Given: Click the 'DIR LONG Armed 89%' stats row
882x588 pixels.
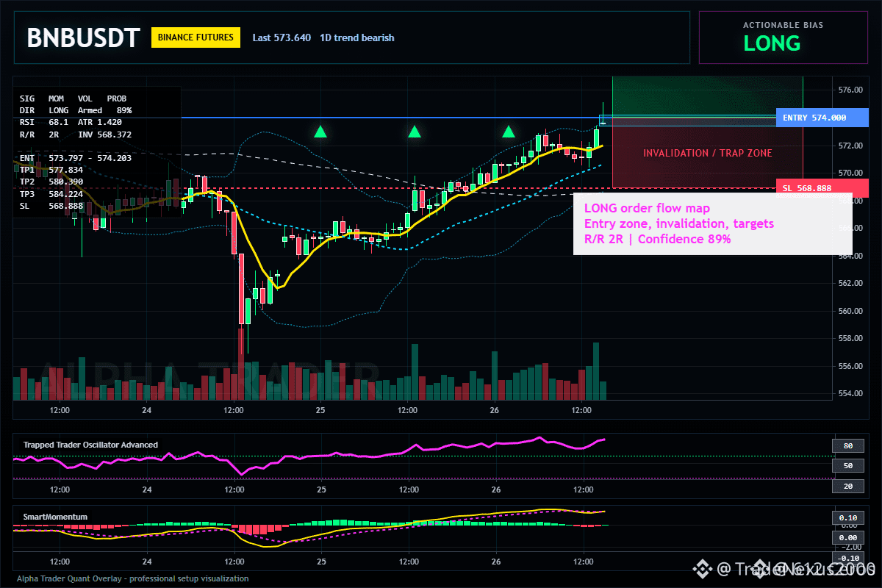Looking at the screenshot, I should 76,110.
